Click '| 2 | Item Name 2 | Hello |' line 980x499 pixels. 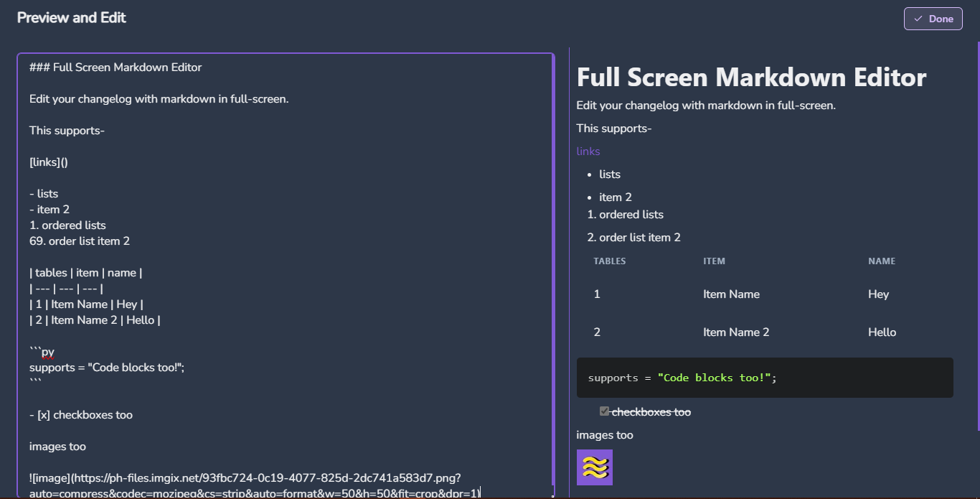[95, 320]
